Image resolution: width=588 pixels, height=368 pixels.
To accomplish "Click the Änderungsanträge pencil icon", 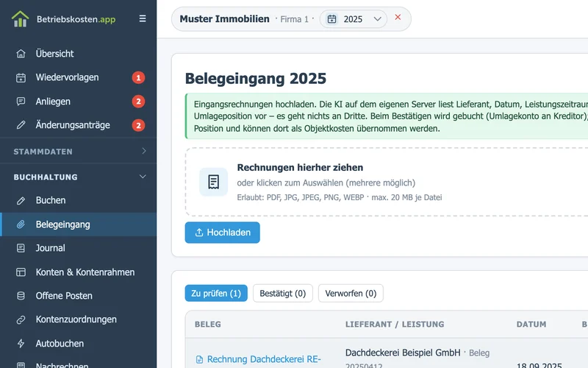I will point(21,125).
